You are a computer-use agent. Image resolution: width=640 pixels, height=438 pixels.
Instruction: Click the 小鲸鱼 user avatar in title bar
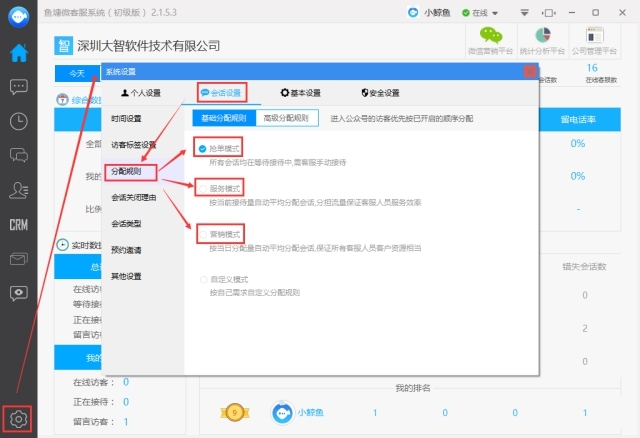point(413,12)
